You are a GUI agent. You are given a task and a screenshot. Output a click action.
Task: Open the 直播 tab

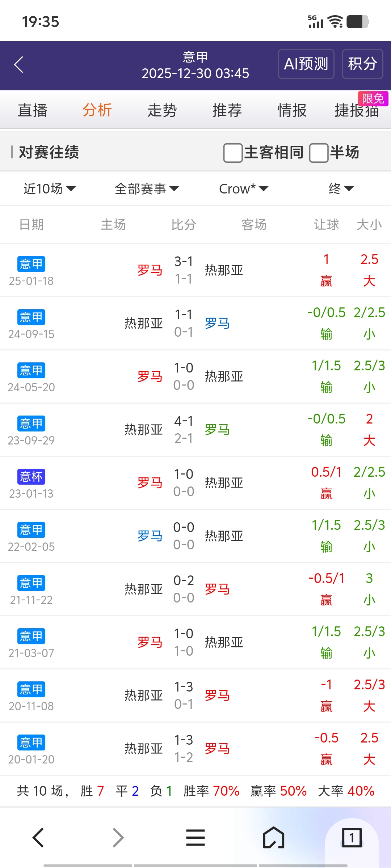point(33,110)
